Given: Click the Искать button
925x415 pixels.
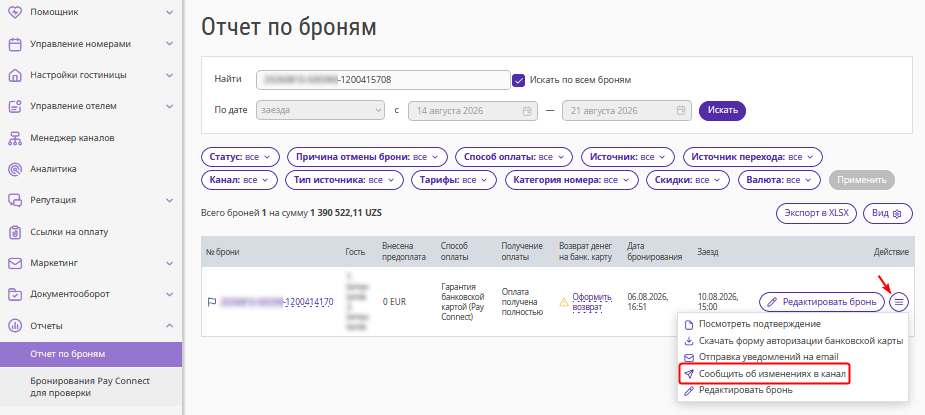Looking at the screenshot, I should point(722,110).
